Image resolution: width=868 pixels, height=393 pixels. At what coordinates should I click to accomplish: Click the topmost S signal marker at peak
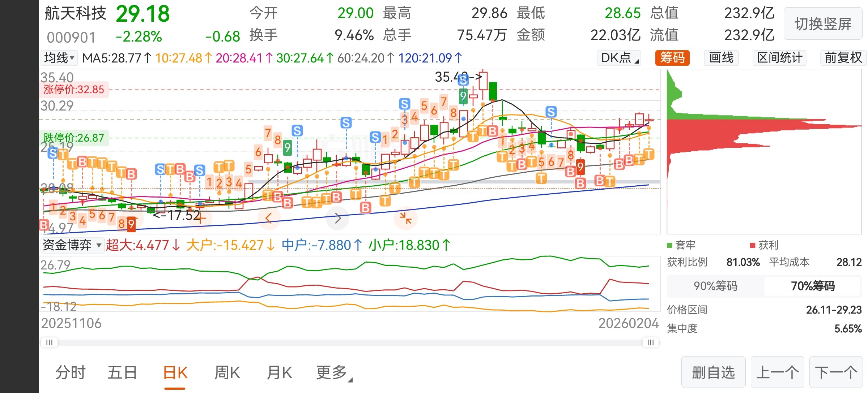[463, 80]
